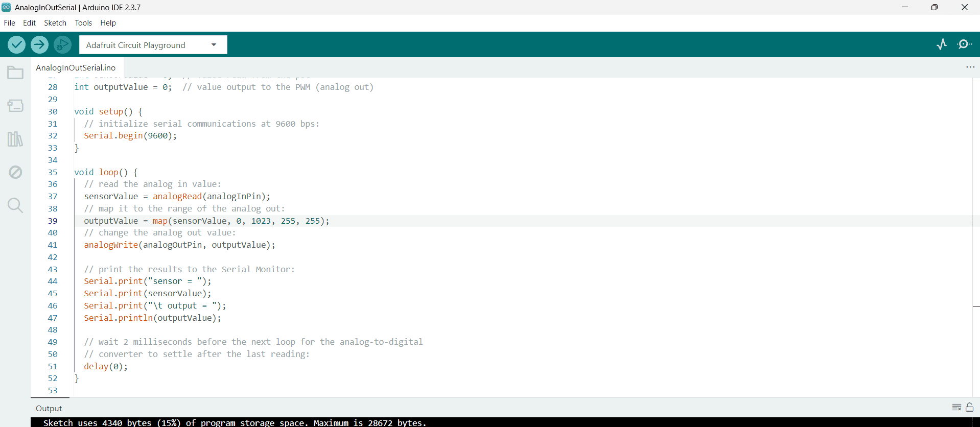
Task: Open the editor tab options ellipsis menu
Action: 970,67
